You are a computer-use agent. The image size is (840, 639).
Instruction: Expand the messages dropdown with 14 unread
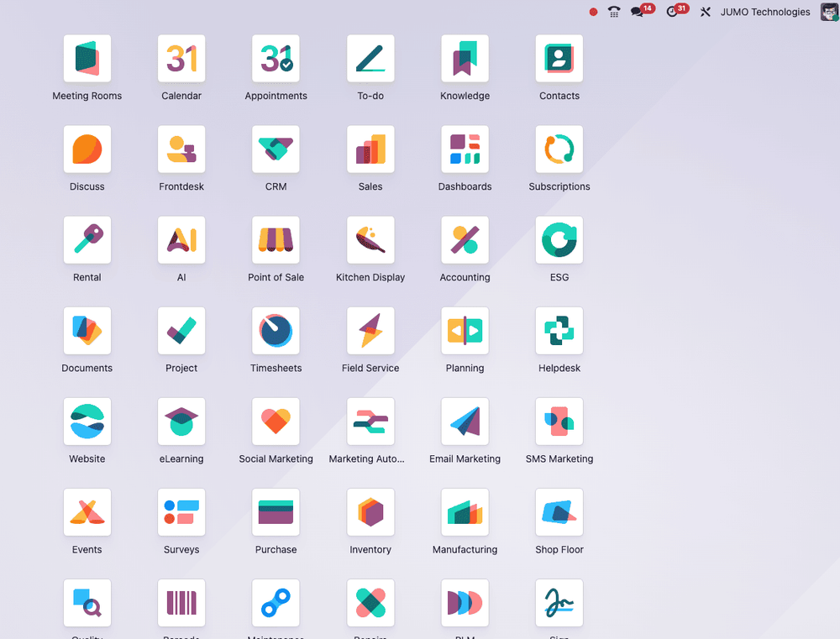pos(639,12)
